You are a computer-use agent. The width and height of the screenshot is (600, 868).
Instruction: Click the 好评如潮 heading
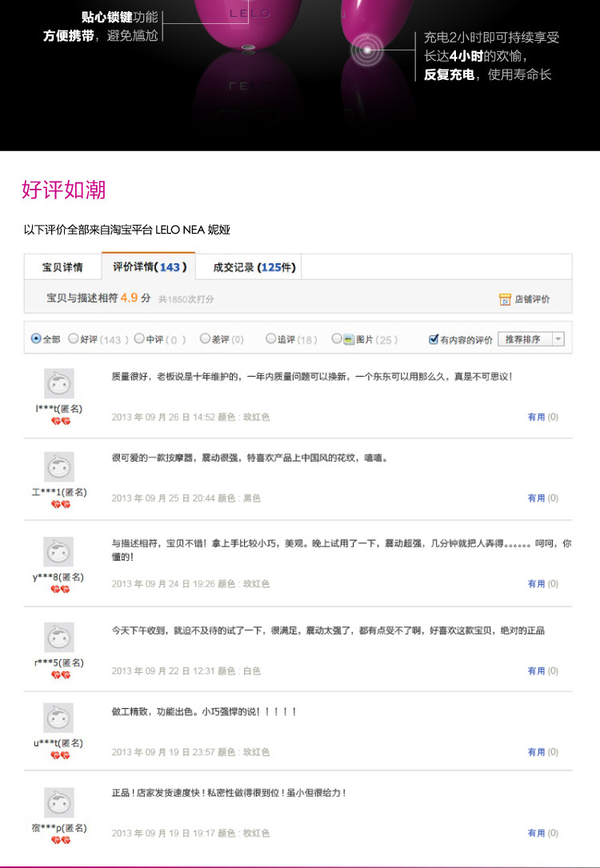coord(64,190)
